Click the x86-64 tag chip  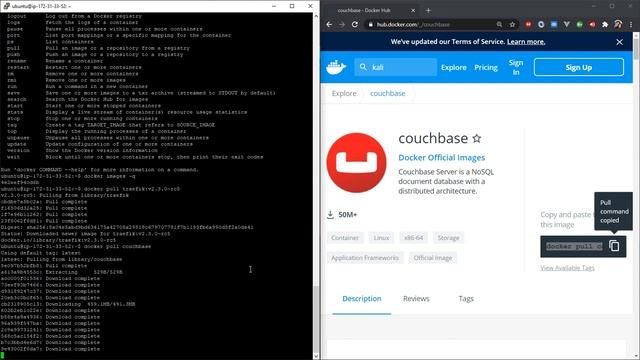(413, 238)
